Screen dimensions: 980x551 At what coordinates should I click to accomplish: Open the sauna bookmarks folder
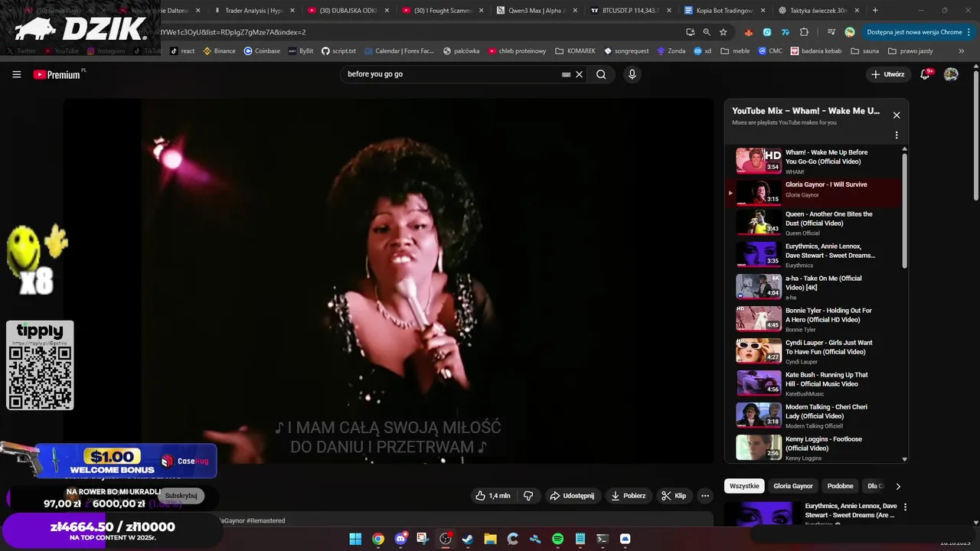(865, 51)
